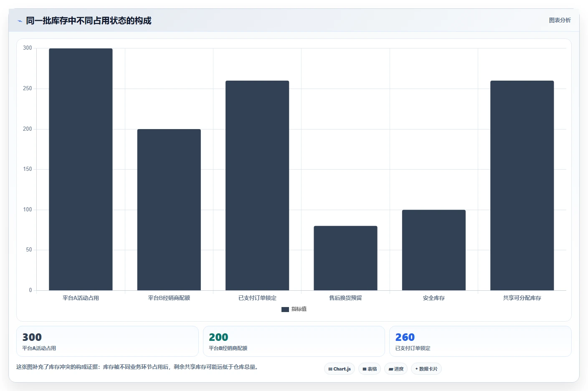Screen dimensions: 588x391
Task: Click the chart title 同一批库存中不同占用状态的构成
Action: click(89, 20)
